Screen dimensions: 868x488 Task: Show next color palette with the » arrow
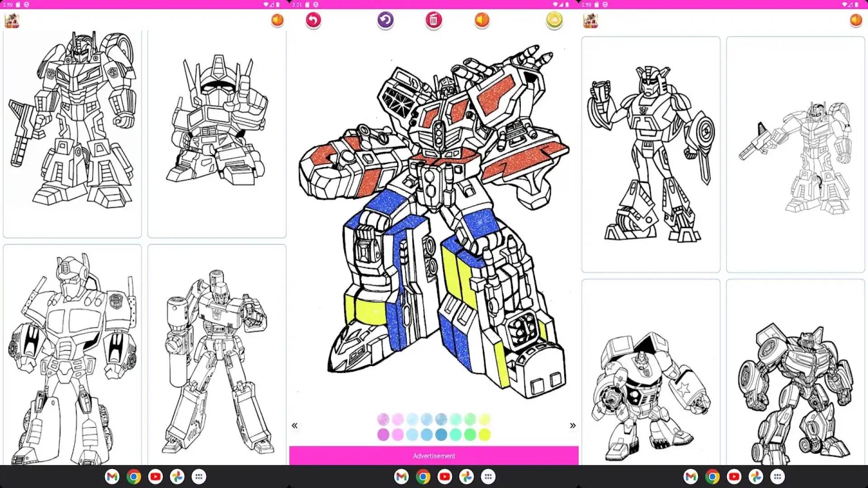573,426
